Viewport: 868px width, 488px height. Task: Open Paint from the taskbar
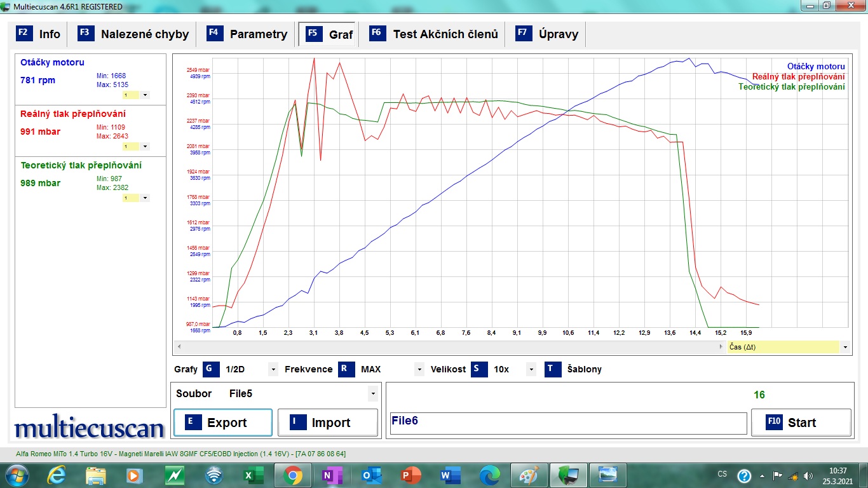pyautogui.click(x=529, y=475)
